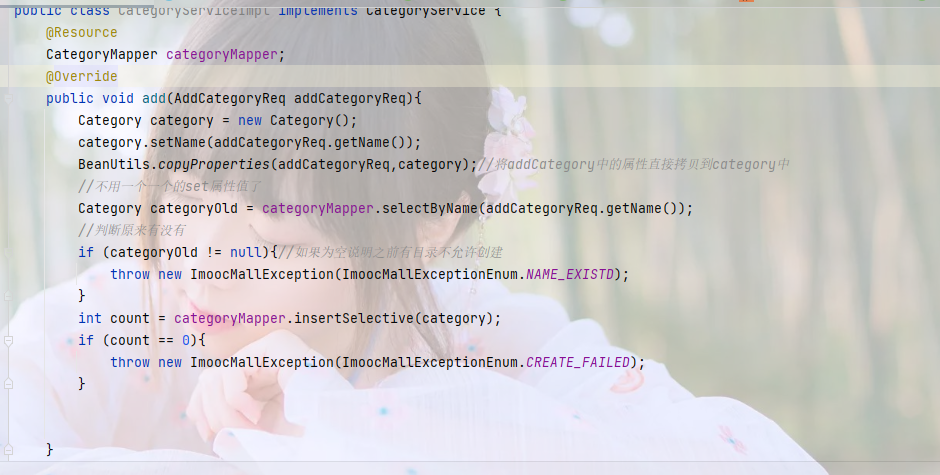Click the selectByName method call
940x475 pixels.
430,208
